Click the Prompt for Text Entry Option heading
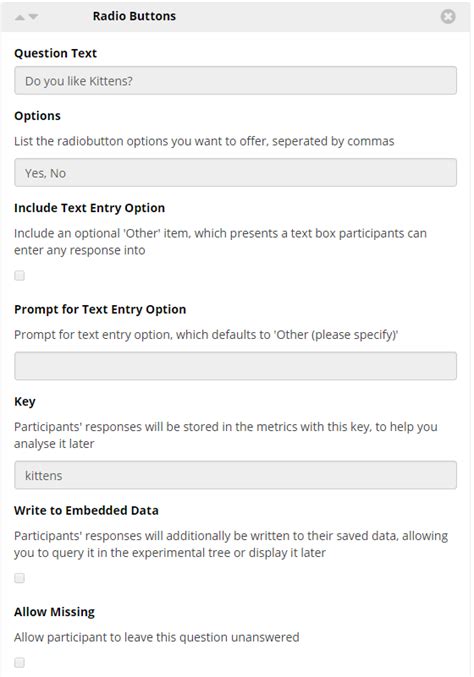Viewport: 474px width, 677px height. tap(100, 310)
